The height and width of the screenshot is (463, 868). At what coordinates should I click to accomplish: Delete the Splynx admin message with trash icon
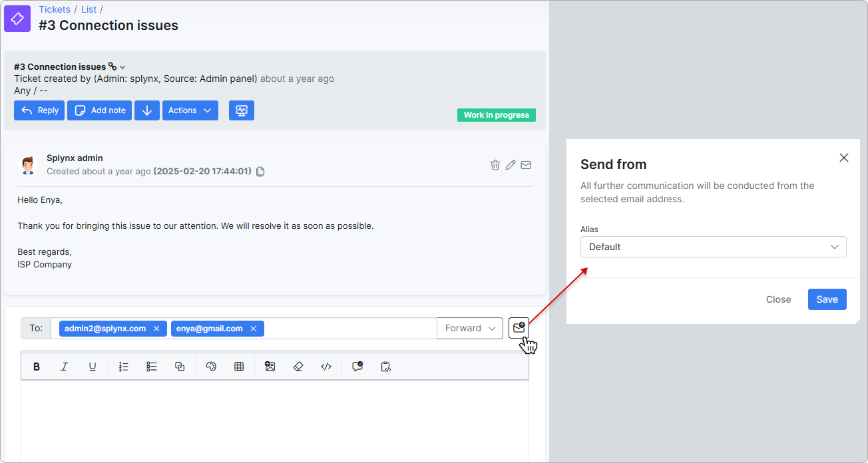[495, 165]
